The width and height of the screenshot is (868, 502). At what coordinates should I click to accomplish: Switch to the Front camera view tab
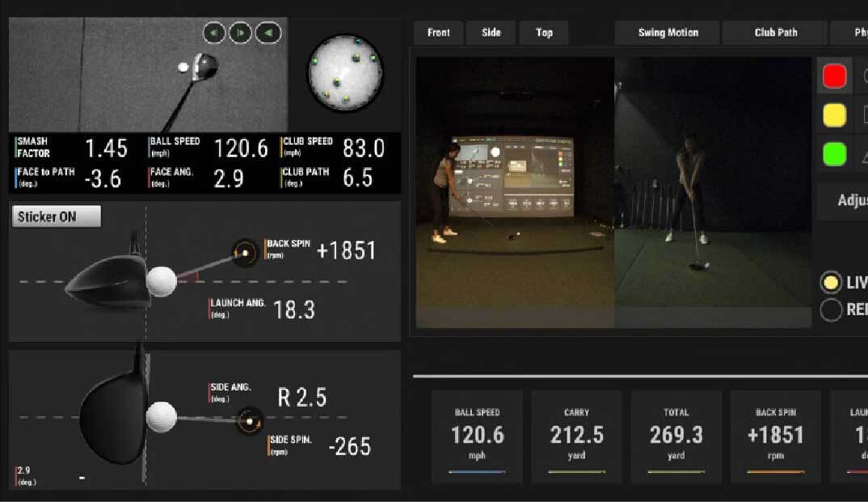[438, 33]
